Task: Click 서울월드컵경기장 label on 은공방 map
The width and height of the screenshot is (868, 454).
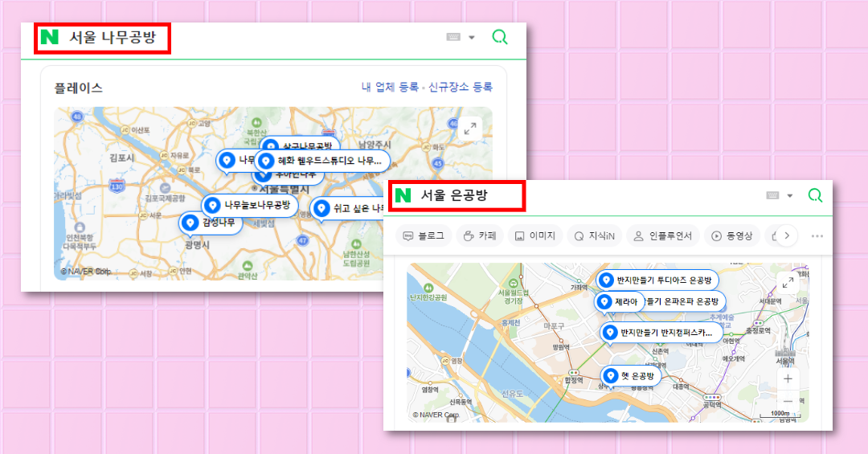Action: [513, 297]
